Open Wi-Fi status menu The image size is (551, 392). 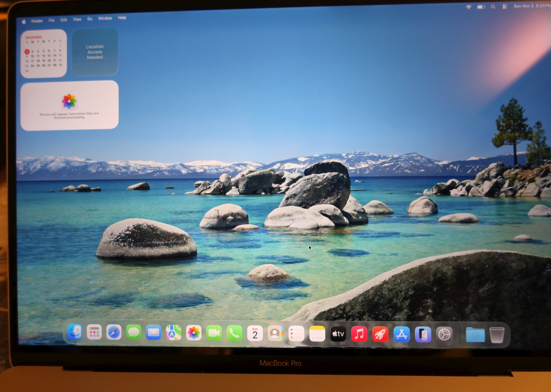468,7
